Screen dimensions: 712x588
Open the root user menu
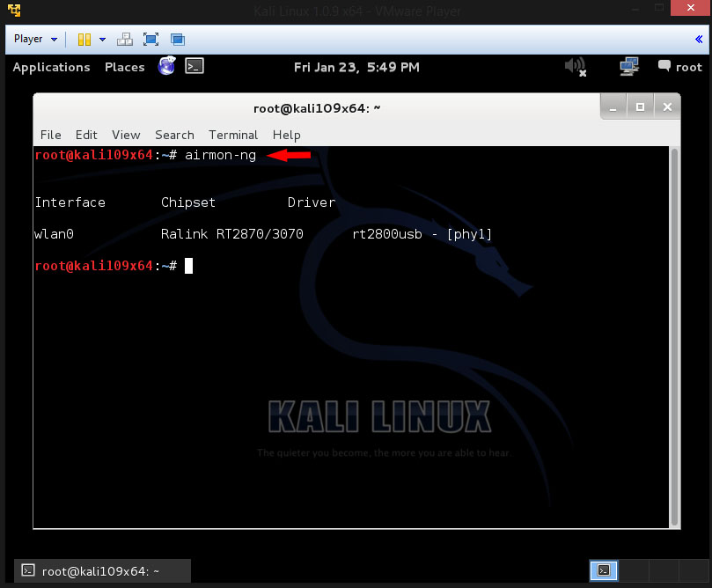[680, 67]
